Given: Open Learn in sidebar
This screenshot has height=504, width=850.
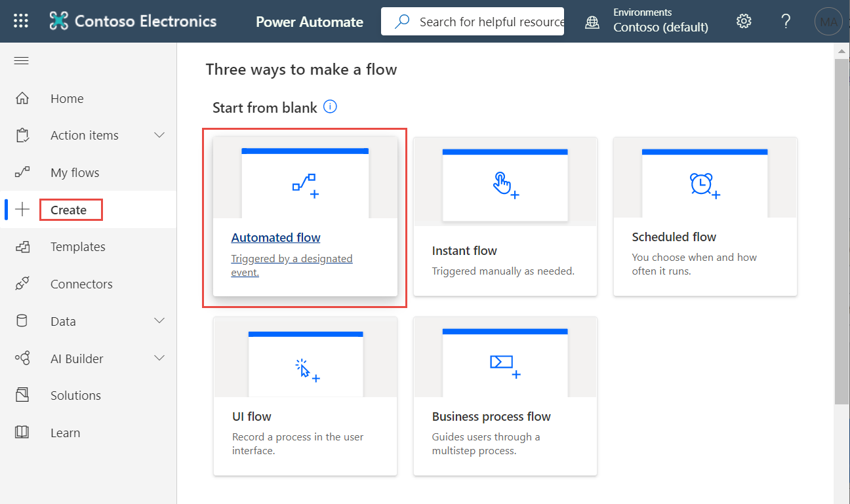Looking at the screenshot, I should click(66, 433).
